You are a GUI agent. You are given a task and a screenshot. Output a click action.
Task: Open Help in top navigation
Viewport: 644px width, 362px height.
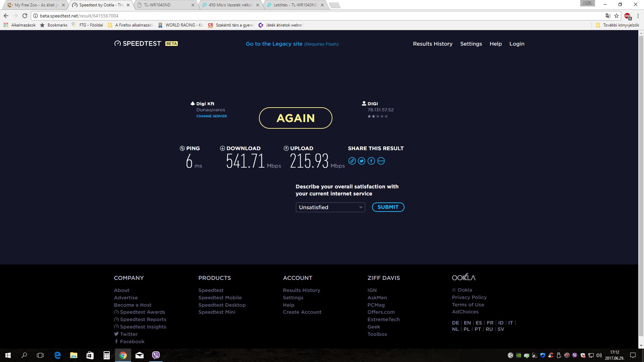pos(495,44)
